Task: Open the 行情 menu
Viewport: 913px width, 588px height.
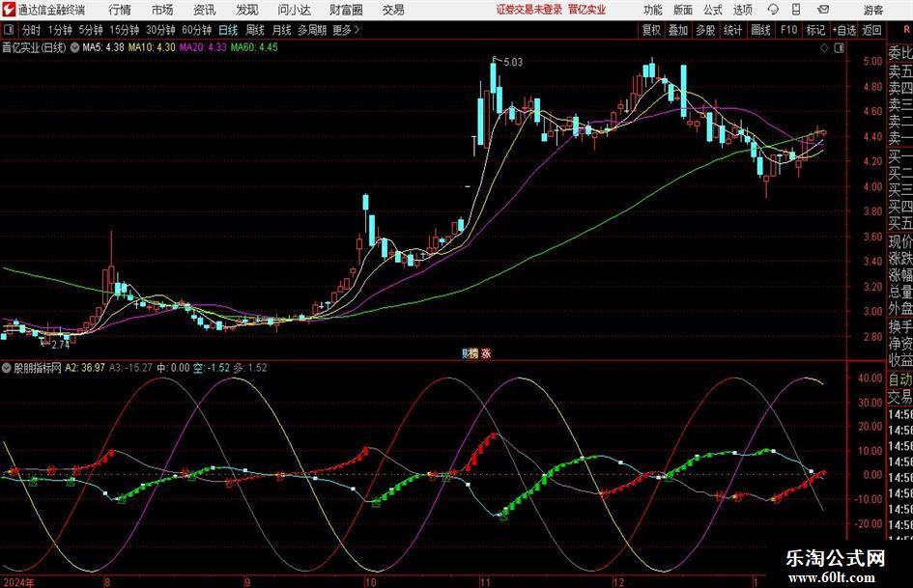Action: (x=120, y=10)
